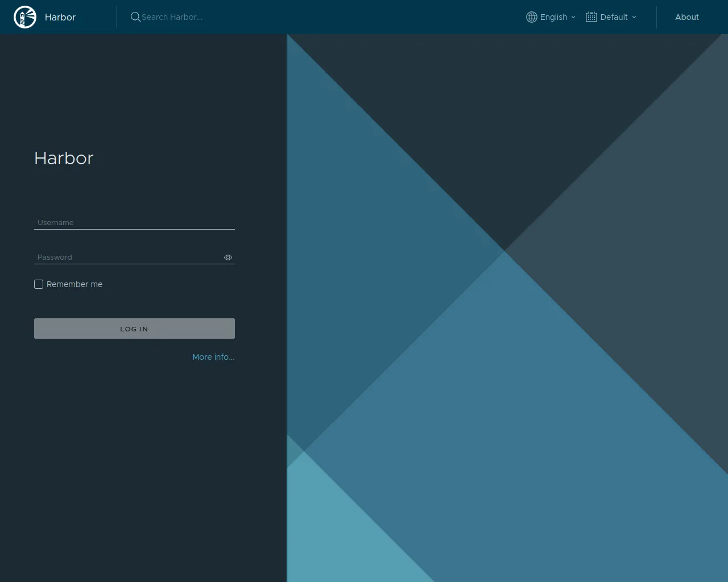Click the calendar icon beside Default
The height and width of the screenshot is (582, 728).
tap(591, 17)
